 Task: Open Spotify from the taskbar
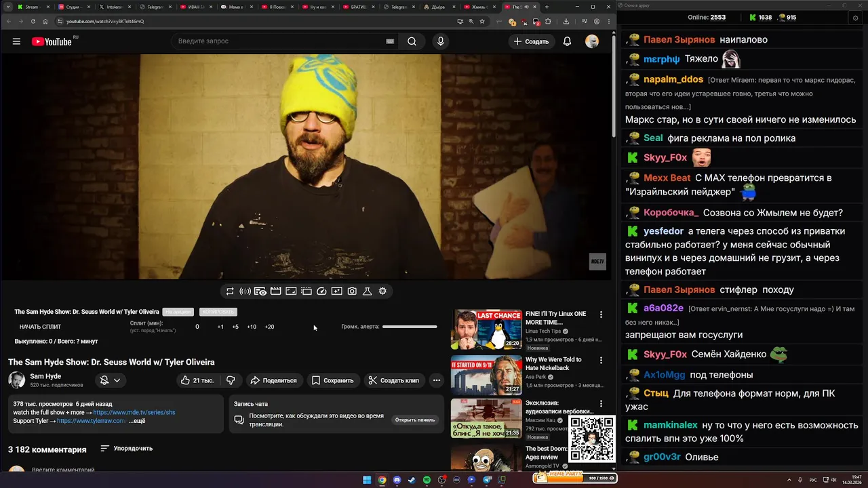pos(427,480)
